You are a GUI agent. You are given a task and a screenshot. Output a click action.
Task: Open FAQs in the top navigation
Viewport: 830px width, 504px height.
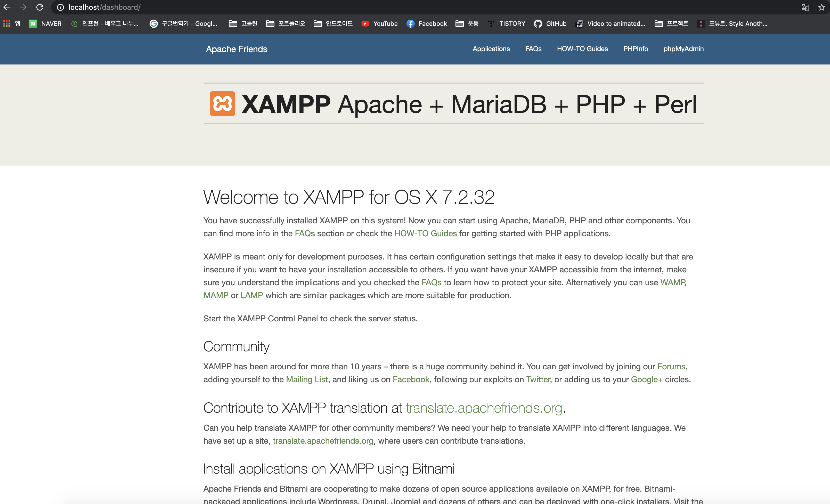click(533, 49)
